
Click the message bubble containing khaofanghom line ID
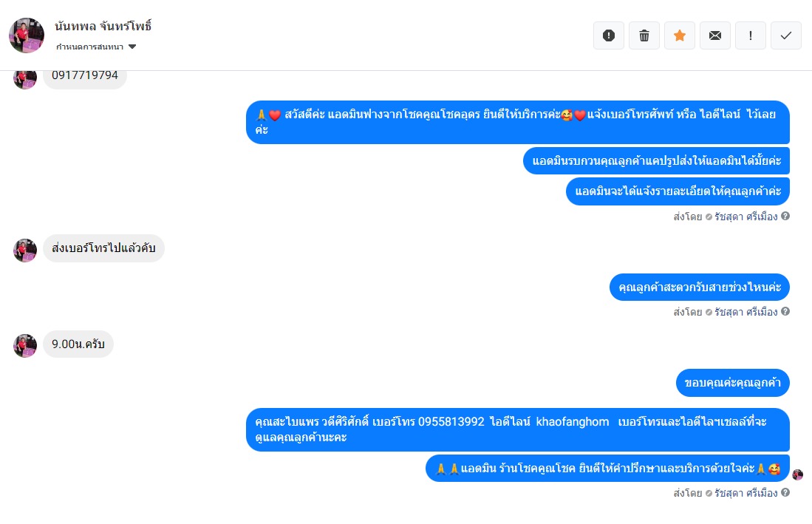(518, 429)
